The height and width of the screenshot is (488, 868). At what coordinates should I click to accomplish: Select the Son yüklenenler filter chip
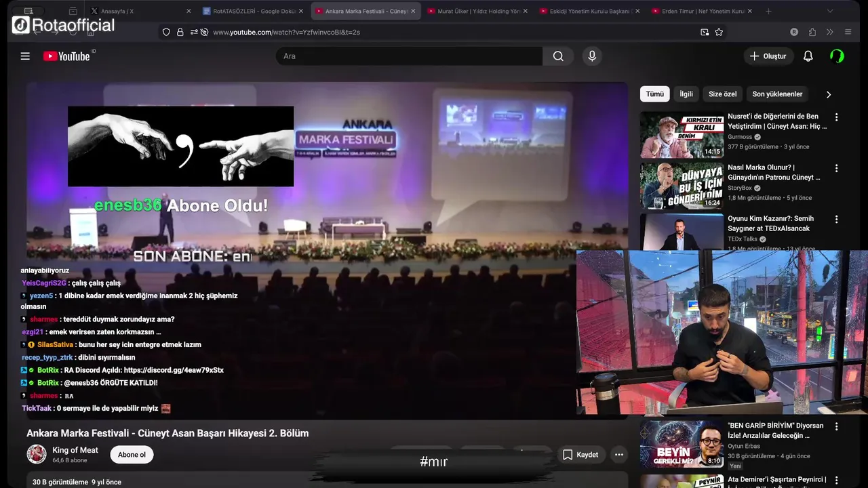click(x=777, y=94)
